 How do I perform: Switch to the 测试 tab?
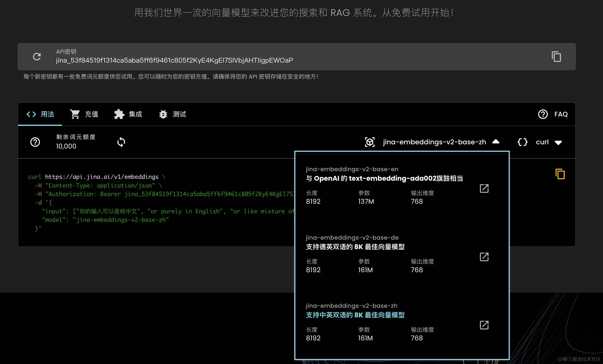click(173, 114)
